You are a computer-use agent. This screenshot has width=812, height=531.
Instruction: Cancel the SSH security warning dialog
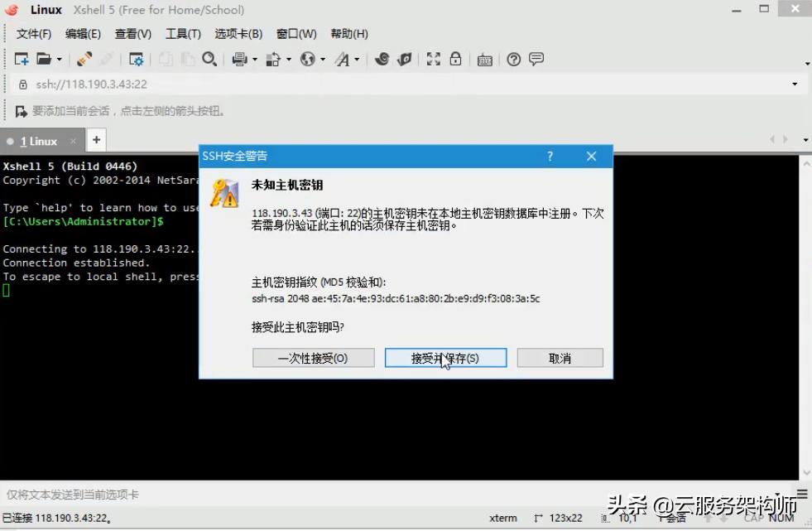[560, 358]
